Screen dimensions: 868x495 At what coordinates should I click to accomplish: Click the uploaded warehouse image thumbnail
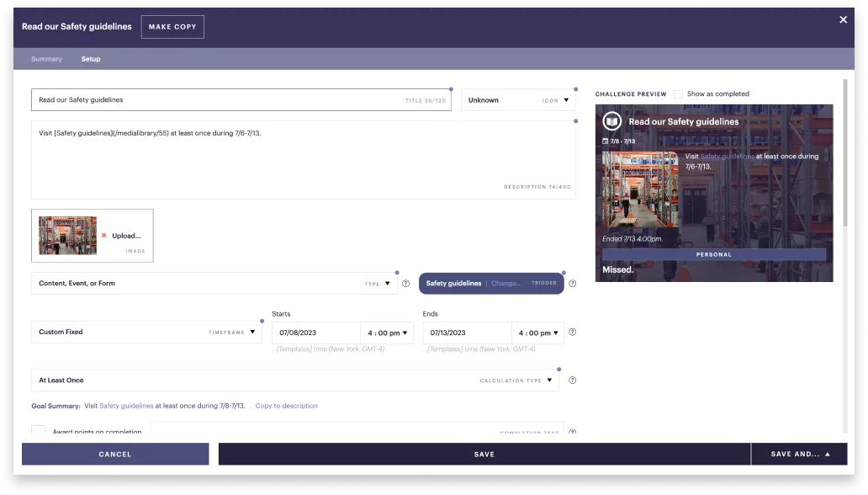click(67, 236)
